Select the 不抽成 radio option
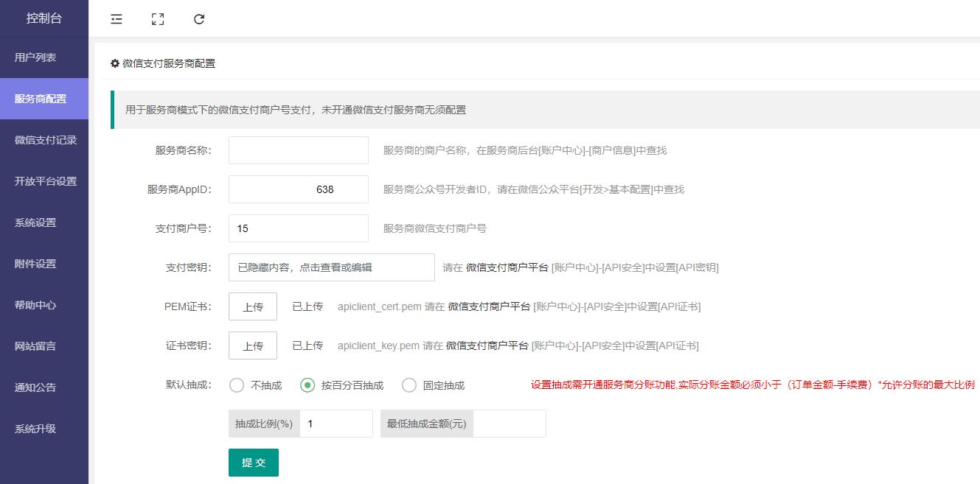 pos(237,385)
